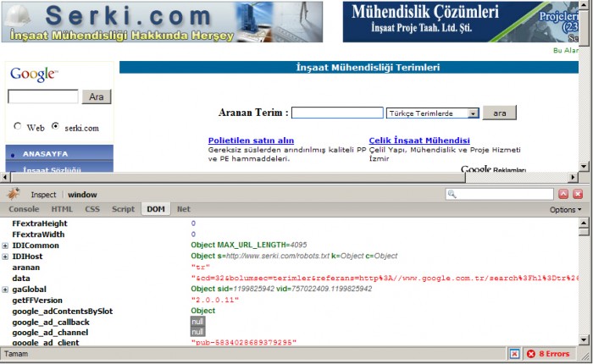Click the Inspect button in Firebug

click(43, 195)
